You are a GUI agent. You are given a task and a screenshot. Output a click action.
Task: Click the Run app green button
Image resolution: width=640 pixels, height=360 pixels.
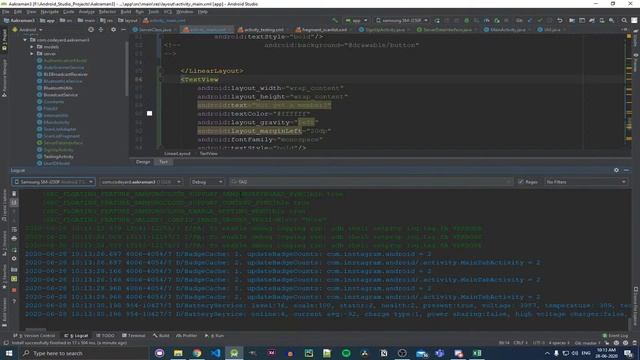pyautogui.click(x=437, y=20)
